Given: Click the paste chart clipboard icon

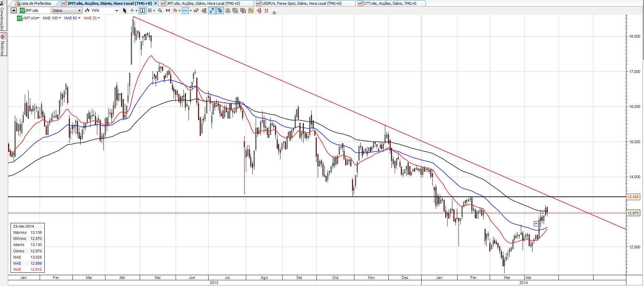Looking at the screenshot, I should (228, 11).
